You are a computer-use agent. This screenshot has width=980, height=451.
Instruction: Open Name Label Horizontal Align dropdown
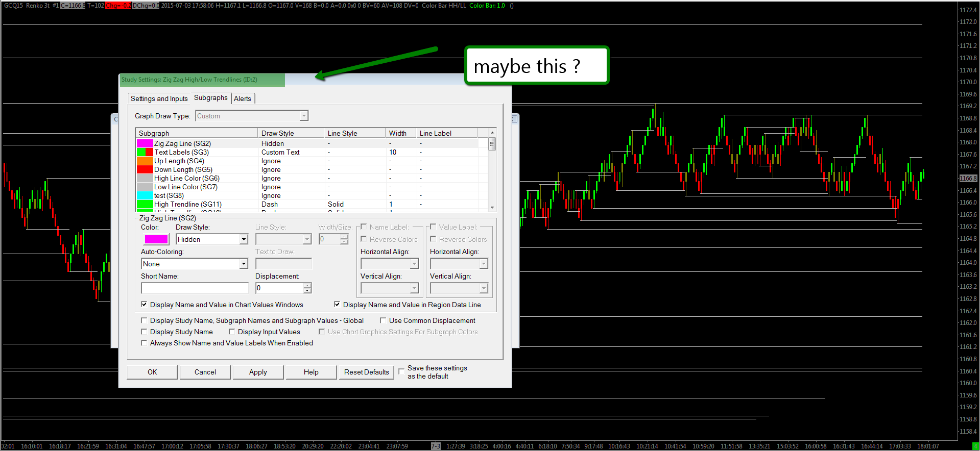pyautogui.click(x=390, y=264)
